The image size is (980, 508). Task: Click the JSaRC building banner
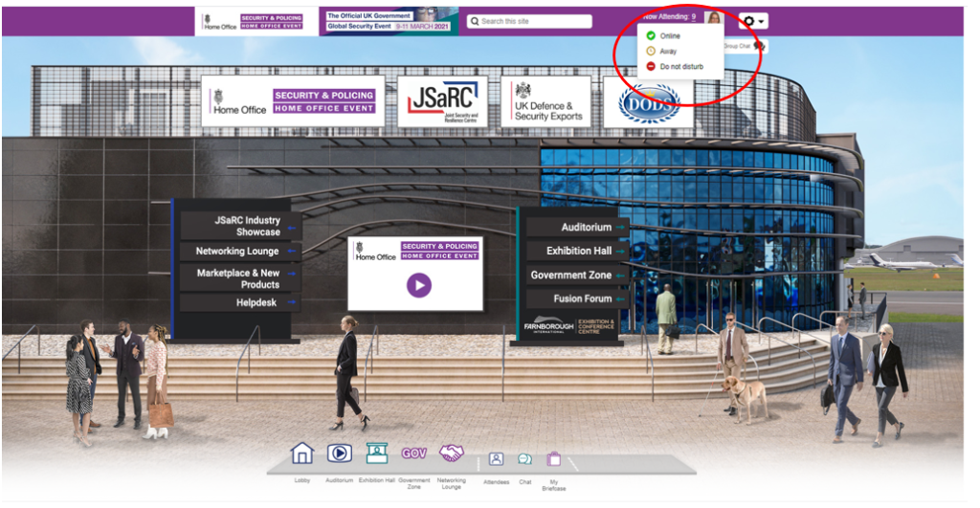[442, 101]
